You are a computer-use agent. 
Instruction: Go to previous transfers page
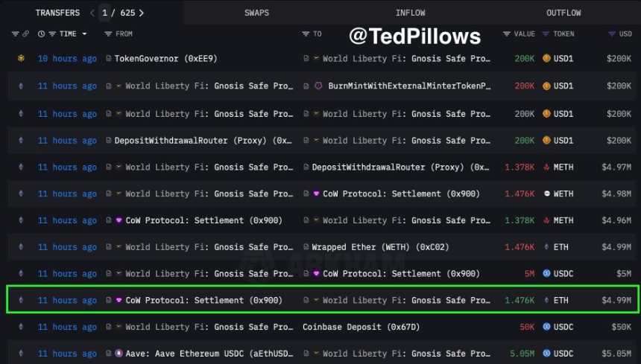92,13
